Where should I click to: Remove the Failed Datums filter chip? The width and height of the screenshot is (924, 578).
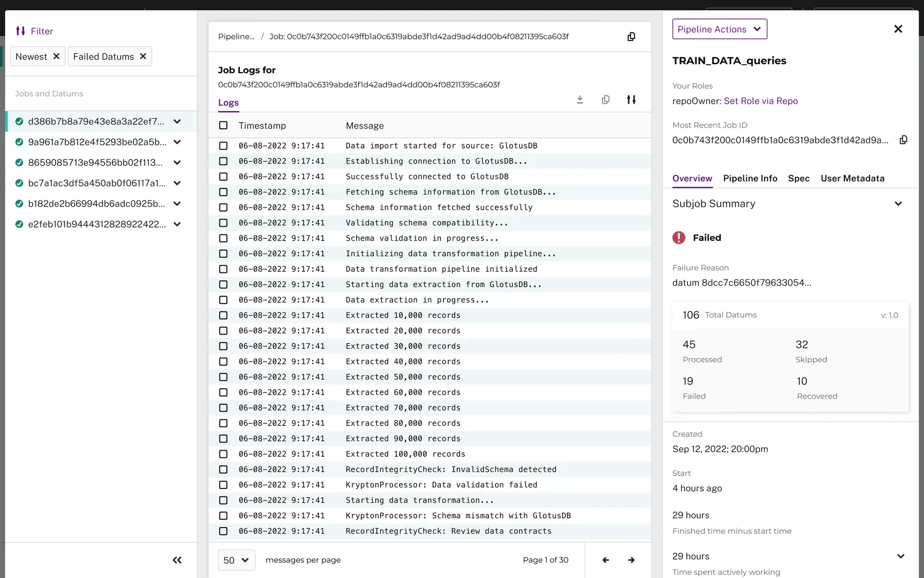point(143,57)
